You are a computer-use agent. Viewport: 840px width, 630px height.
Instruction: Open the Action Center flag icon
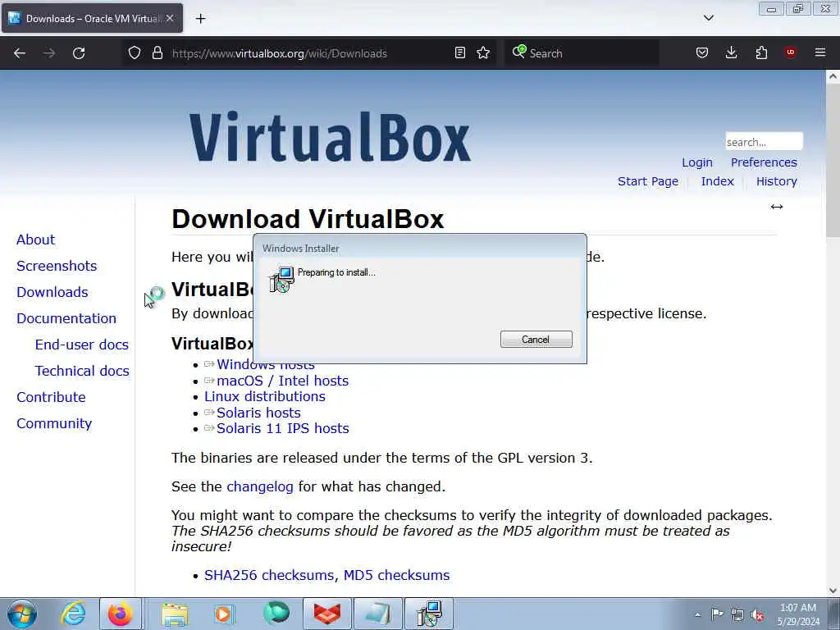[717, 614]
